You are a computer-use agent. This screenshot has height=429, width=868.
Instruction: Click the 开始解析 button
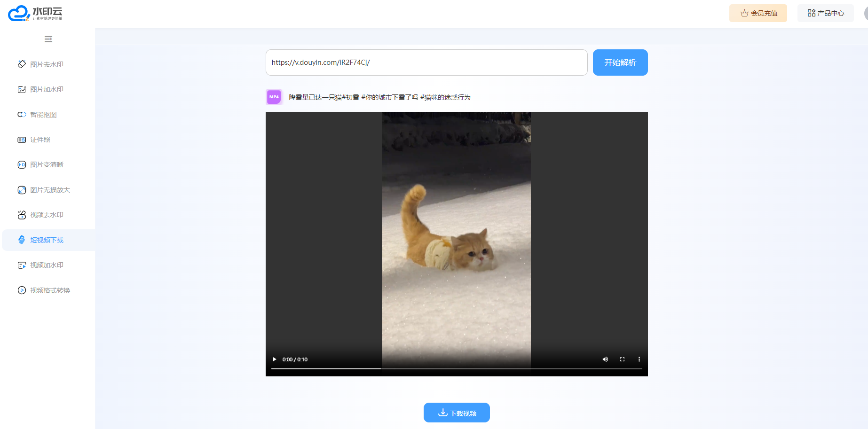pyautogui.click(x=620, y=62)
